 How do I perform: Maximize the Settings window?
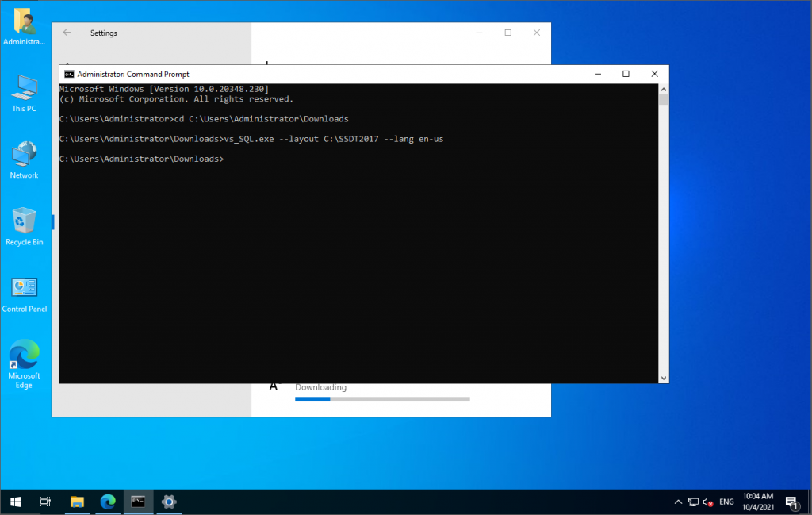coord(508,33)
